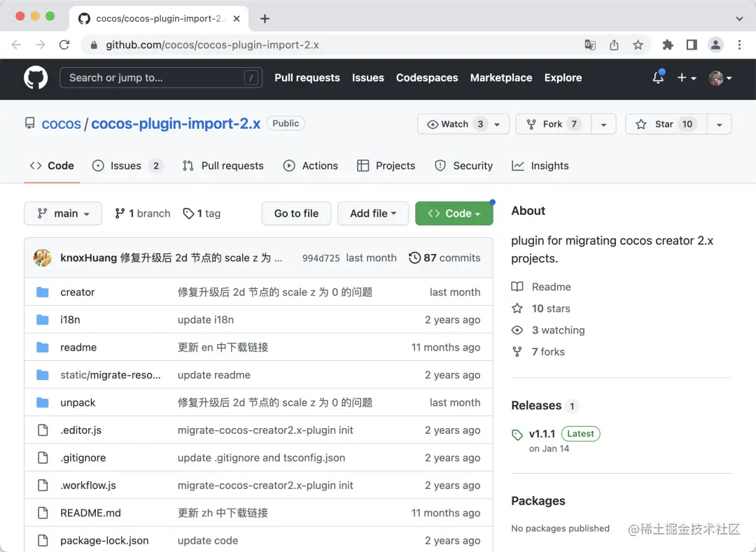The width and height of the screenshot is (756, 552).
Task: Open Codespaces in the top navigation
Action: tap(427, 78)
